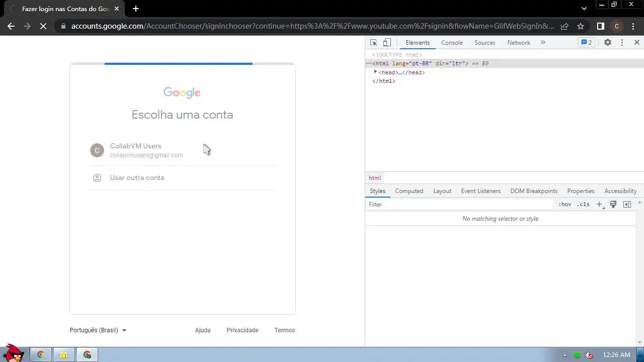Show hidden system tray icons arrow
644x362 pixels.
(x=565, y=355)
